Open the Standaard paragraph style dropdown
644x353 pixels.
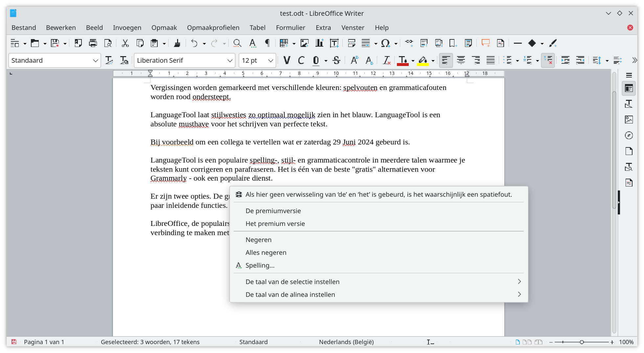(95, 60)
